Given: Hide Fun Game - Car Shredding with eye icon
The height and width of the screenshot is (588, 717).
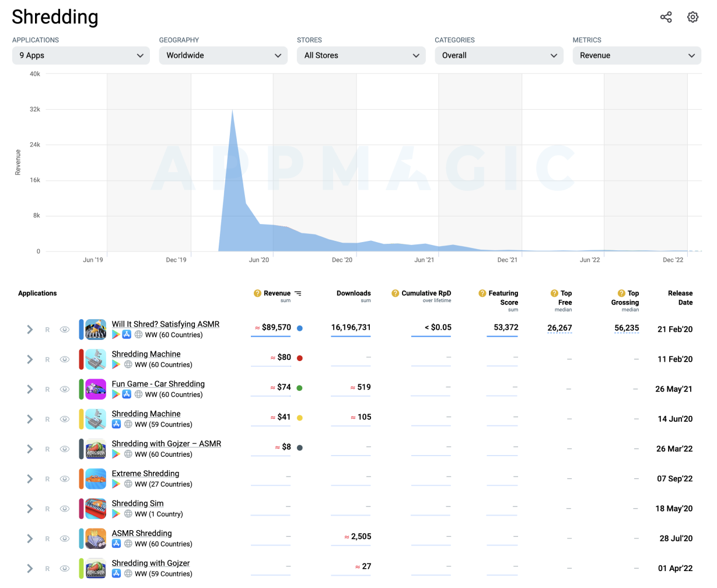Looking at the screenshot, I should coord(65,389).
